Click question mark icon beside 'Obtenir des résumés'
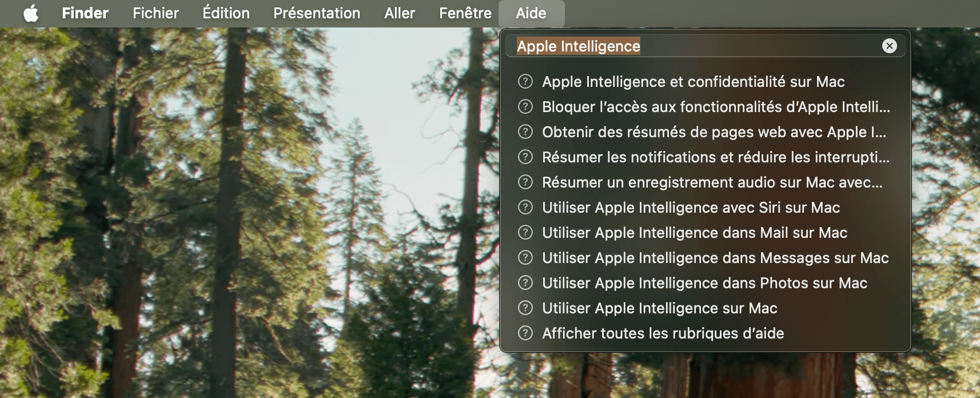Screen dimensions: 980x398 coord(525,132)
